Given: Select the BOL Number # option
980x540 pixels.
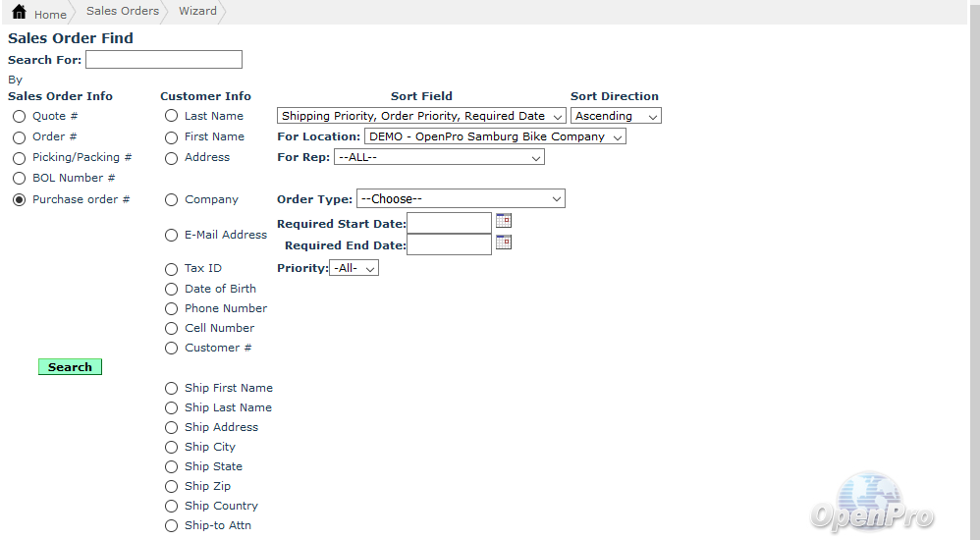Looking at the screenshot, I should pos(20,179).
